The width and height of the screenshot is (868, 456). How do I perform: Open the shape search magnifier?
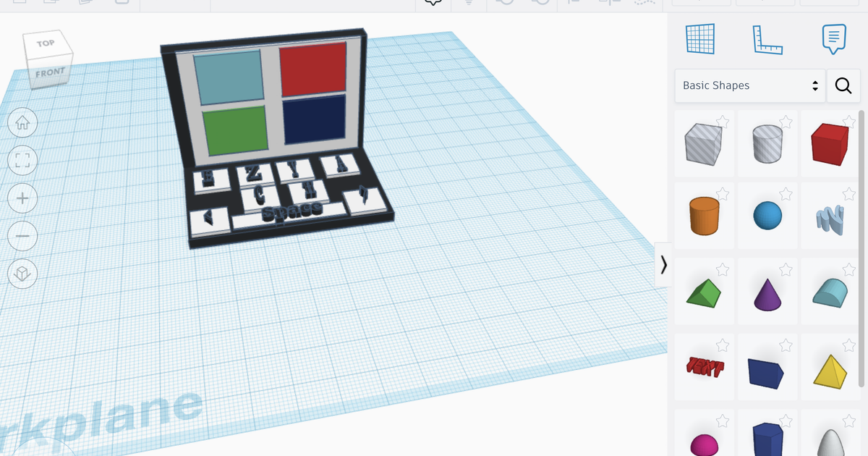click(843, 85)
